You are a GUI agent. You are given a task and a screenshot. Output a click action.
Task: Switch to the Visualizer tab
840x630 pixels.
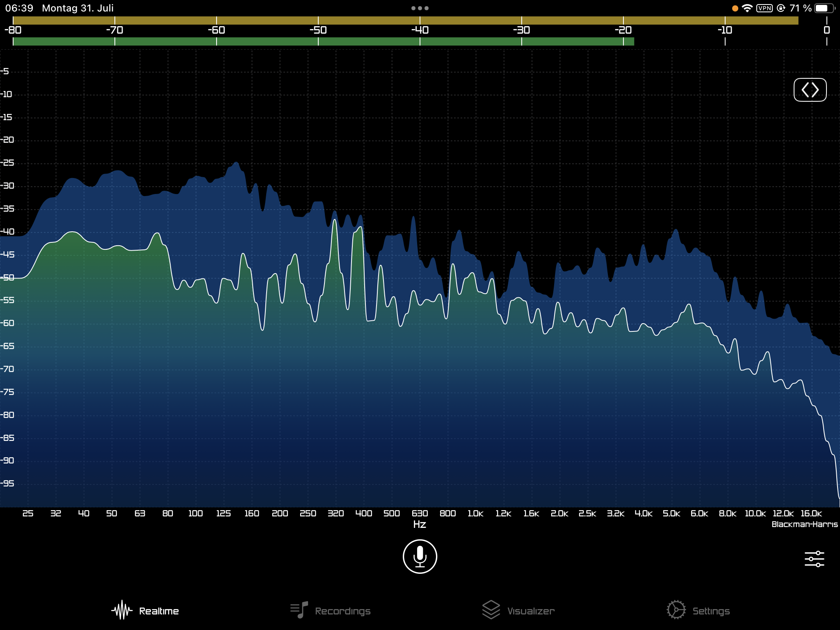pos(518,611)
